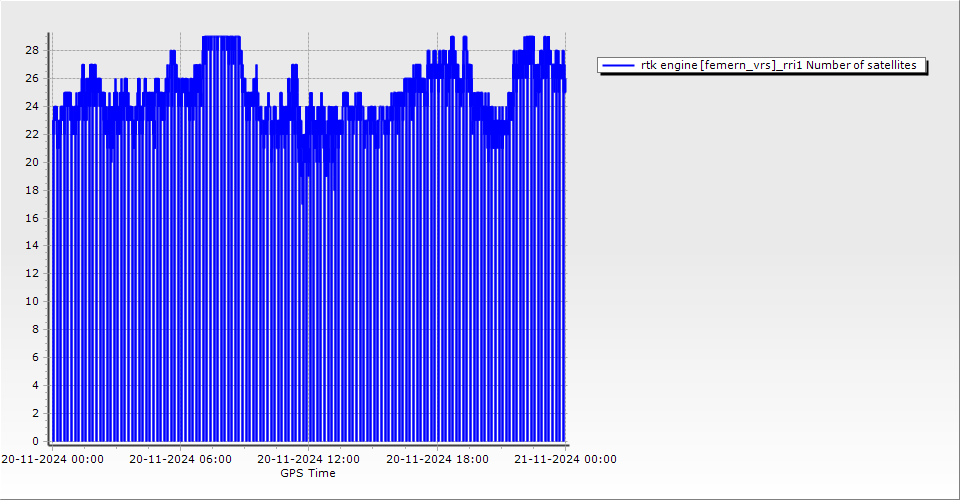Click the '20-11-2024 00:00' x-axis label

[x=52, y=459]
